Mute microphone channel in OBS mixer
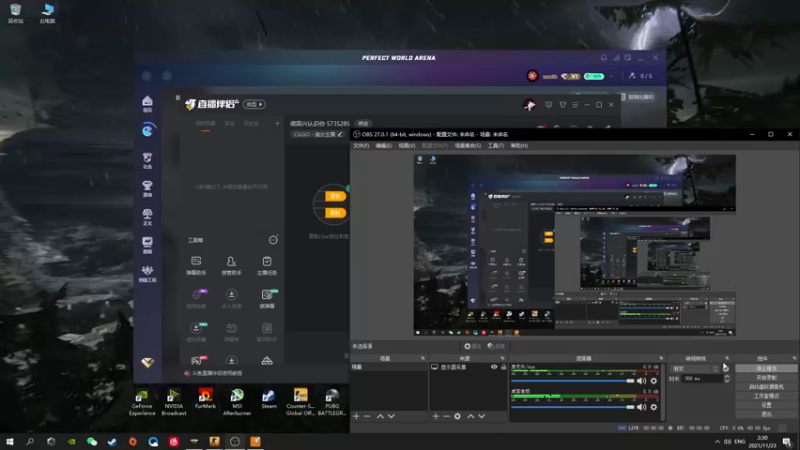 coord(641,381)
